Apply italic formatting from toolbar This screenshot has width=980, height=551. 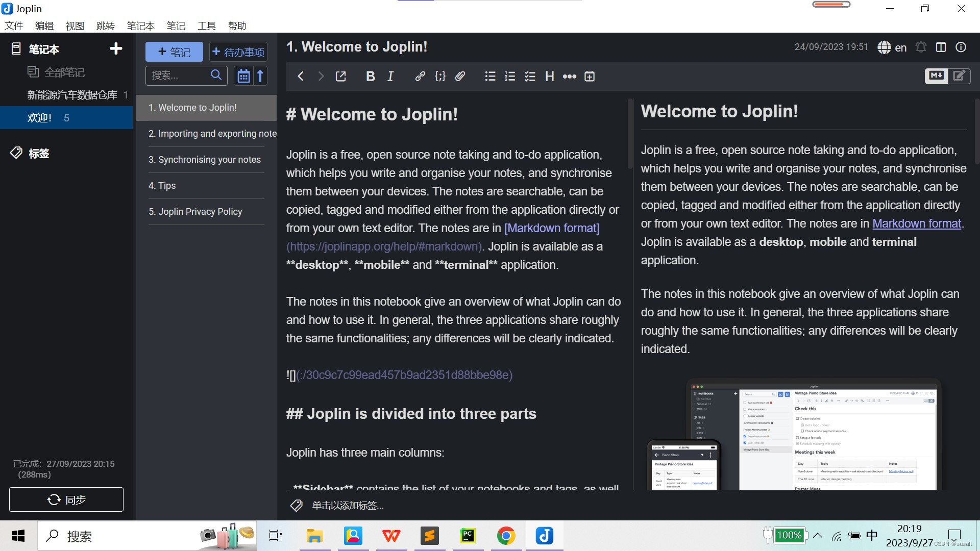(390, 77)
